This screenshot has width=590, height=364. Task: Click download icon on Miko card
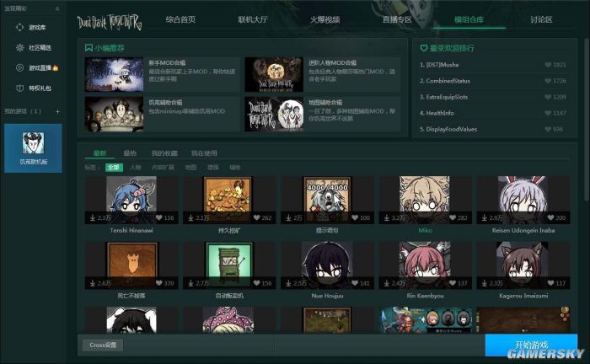386,217
